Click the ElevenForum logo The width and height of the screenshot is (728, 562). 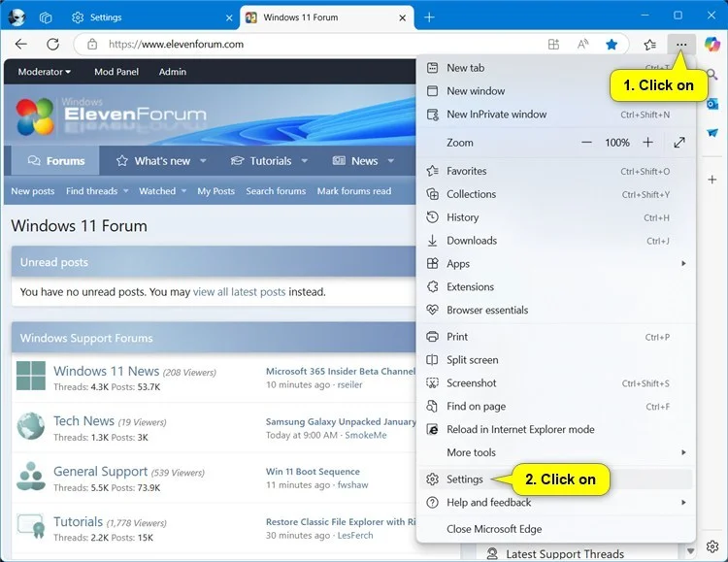(111, 116)
